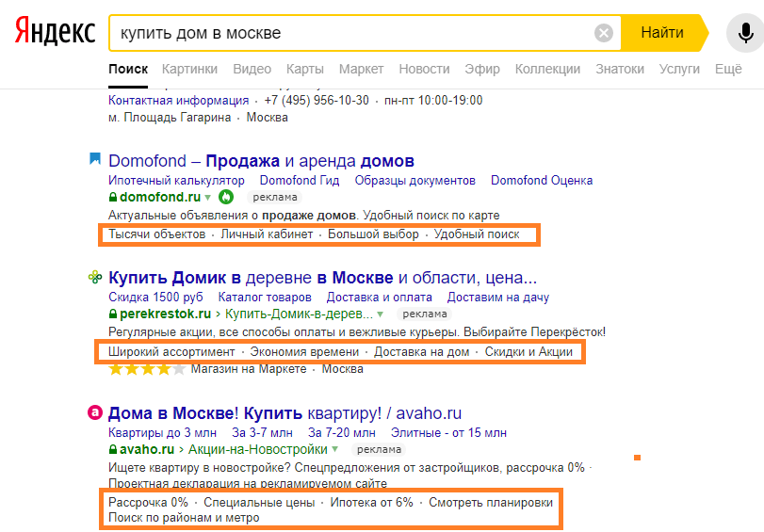This screenshot has width=764, height=532.
Task: Open the Элитные - от 15 млн sitelink
Action: tap(448, 432)
